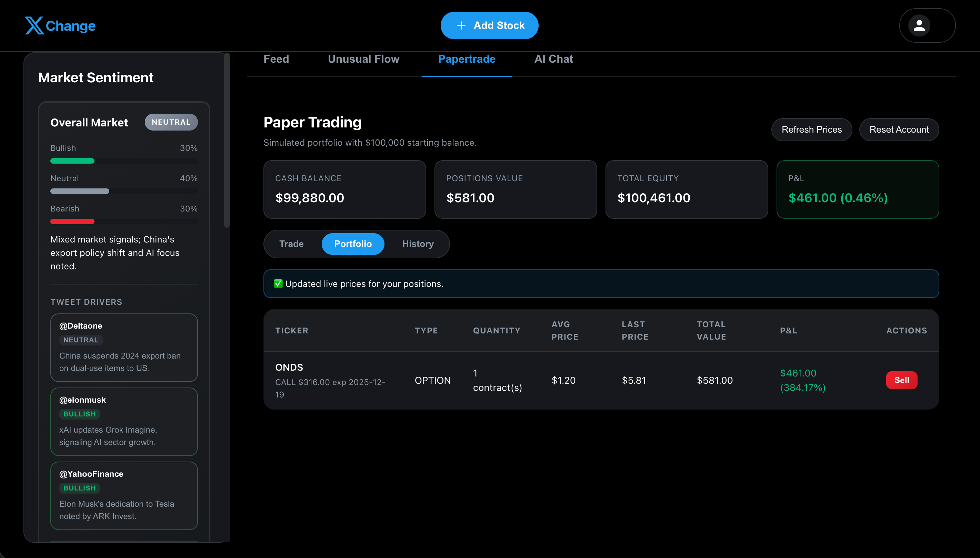Open the user profile avatar icon

[919, 26]
